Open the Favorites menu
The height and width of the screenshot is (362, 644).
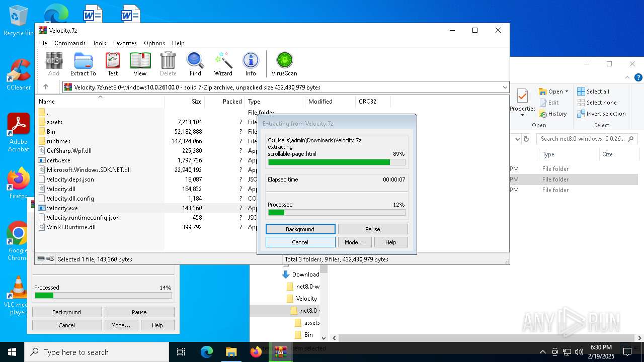pyautogui.click(x=125, y=43)
